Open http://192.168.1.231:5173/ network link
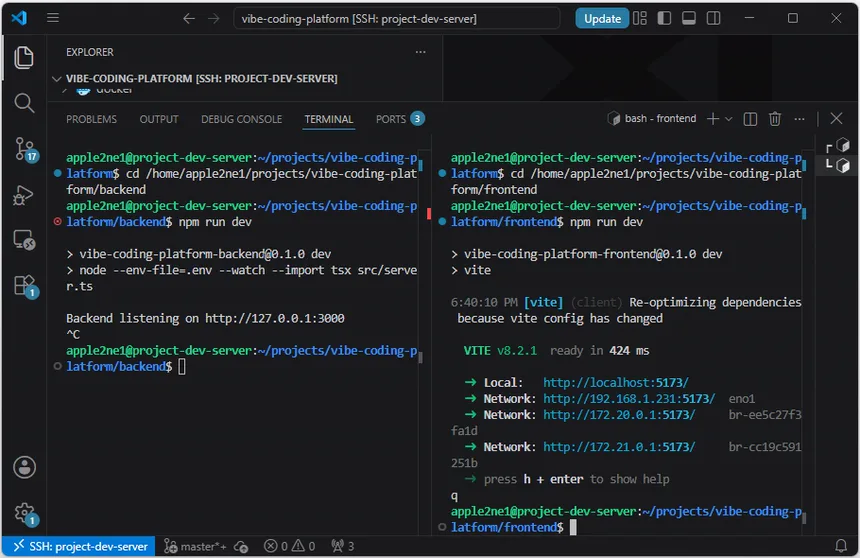This screenshot has height=558, width=860. pos(629,398)
